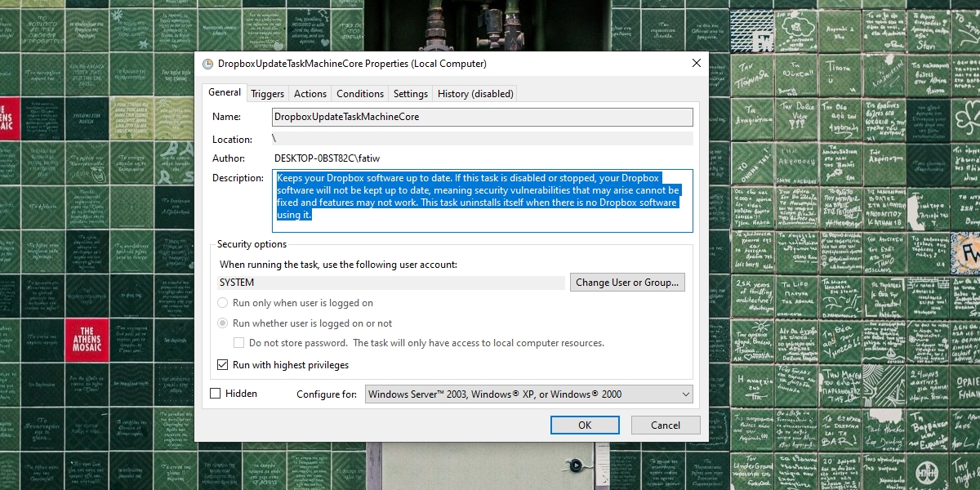Toggle Do not store password checkbox

pyautogui.click(x=239, y=343)
